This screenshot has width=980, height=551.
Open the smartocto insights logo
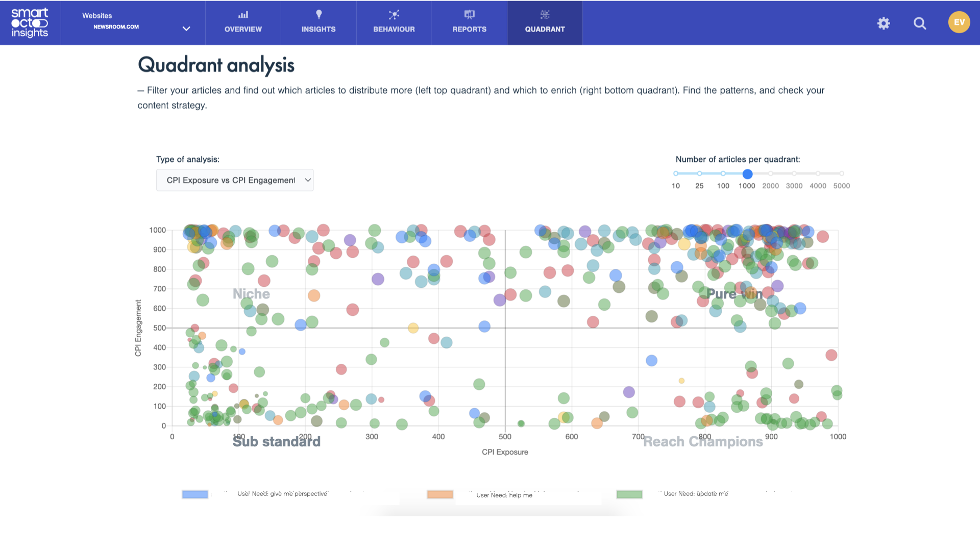point(29,22)
